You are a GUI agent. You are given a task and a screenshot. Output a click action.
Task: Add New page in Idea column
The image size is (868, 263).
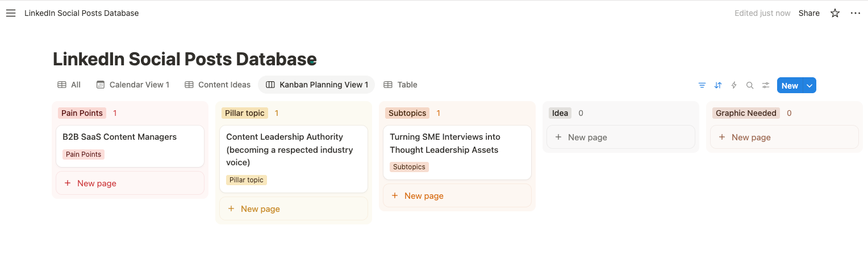point(587,137)
